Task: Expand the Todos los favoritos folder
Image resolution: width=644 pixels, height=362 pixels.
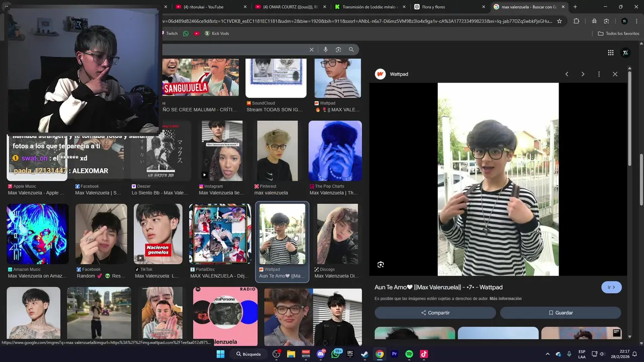Action: tap(618, 33)
